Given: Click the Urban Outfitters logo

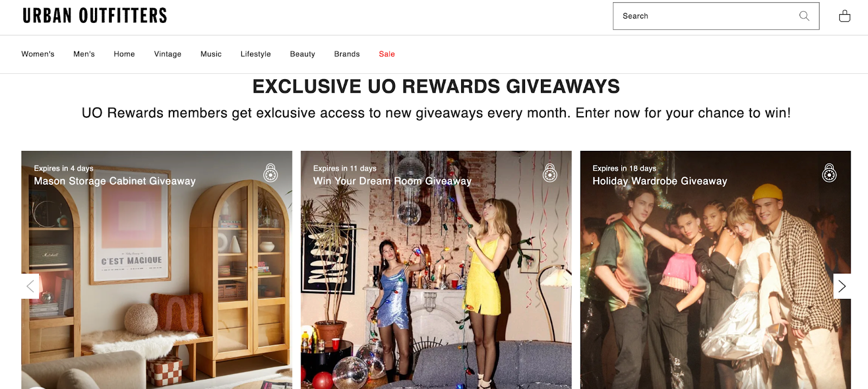Looking at the screenshot, I should click(95, 16).
